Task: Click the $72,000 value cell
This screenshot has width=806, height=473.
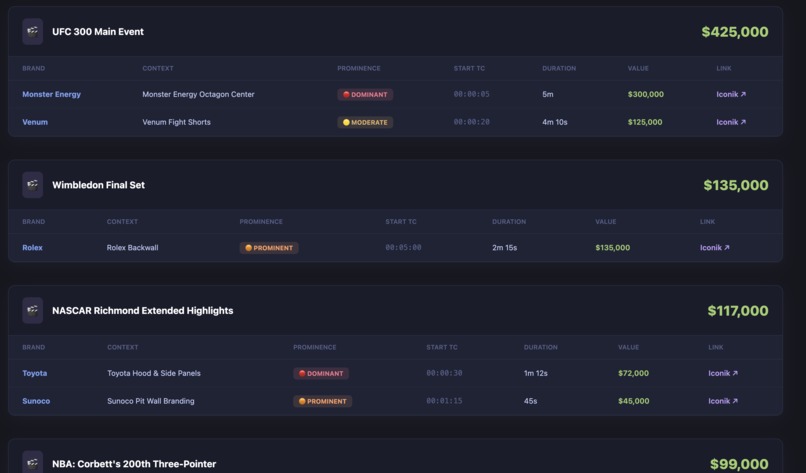Action: 633,373
